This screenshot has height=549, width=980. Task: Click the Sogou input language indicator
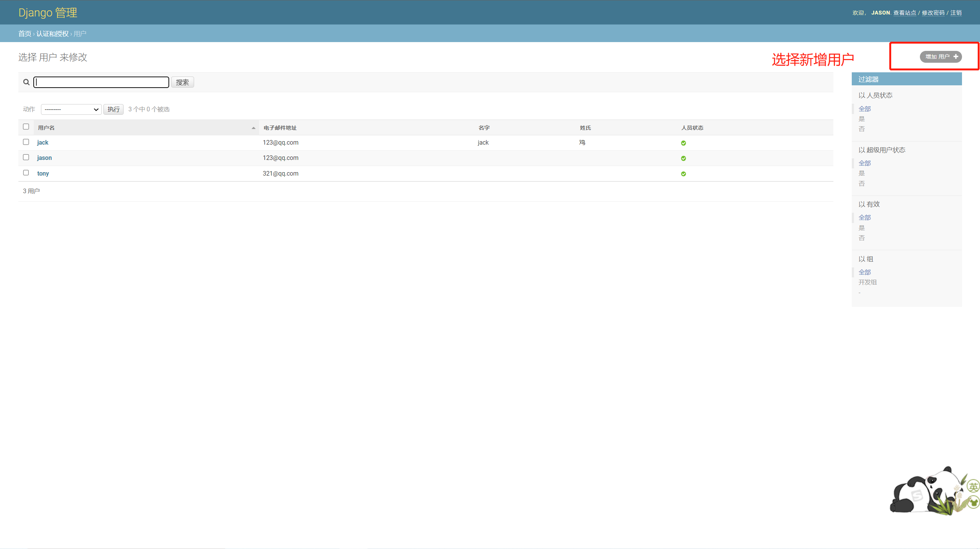(x=973, y=487)
